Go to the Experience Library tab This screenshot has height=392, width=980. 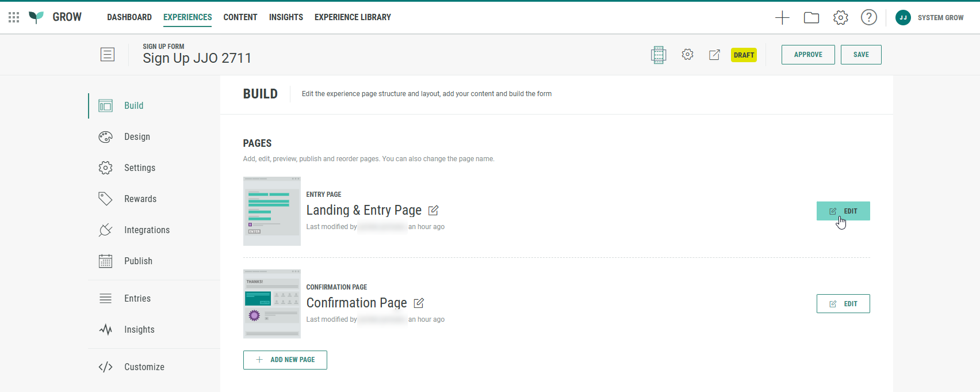pos(353,17)
